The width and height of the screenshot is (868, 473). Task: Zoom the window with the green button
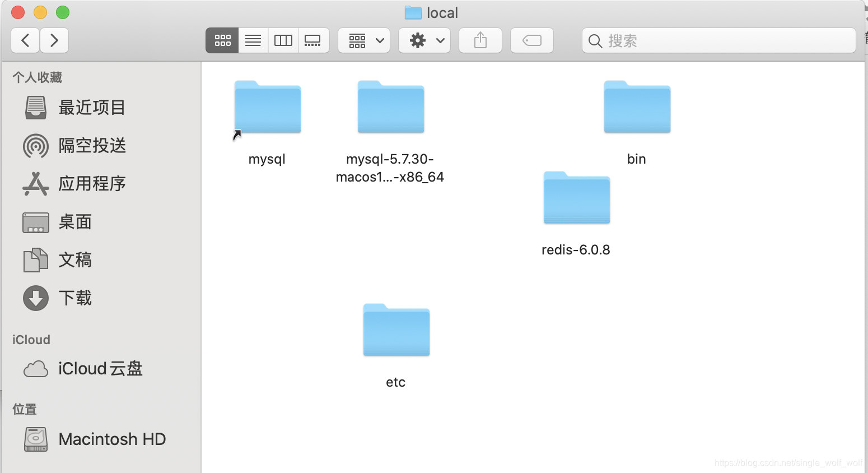[63, 12]
